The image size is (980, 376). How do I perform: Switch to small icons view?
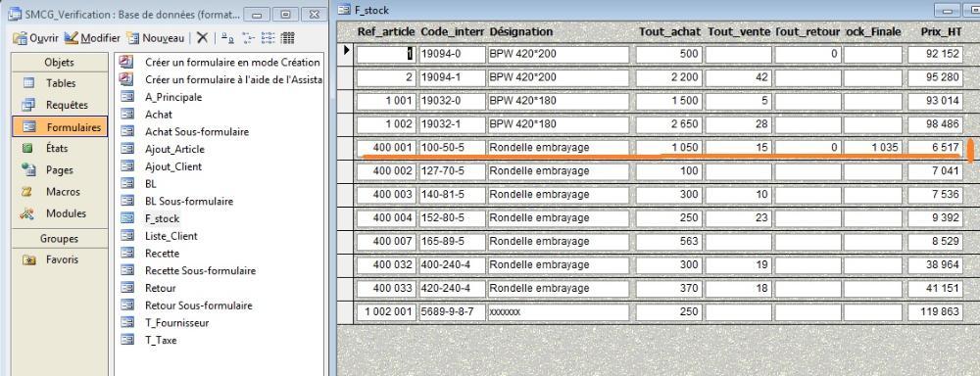(x=248, y=38)
